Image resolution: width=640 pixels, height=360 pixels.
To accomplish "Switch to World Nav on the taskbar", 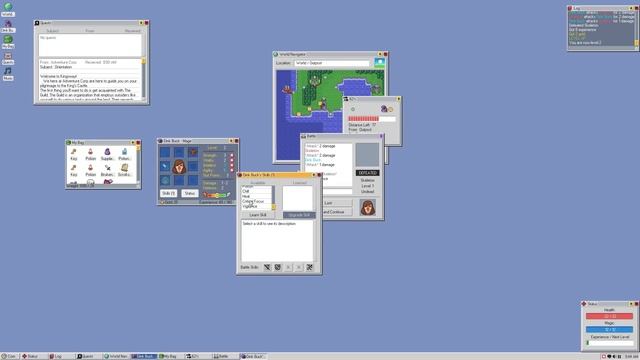I will (x=116, y=356).
